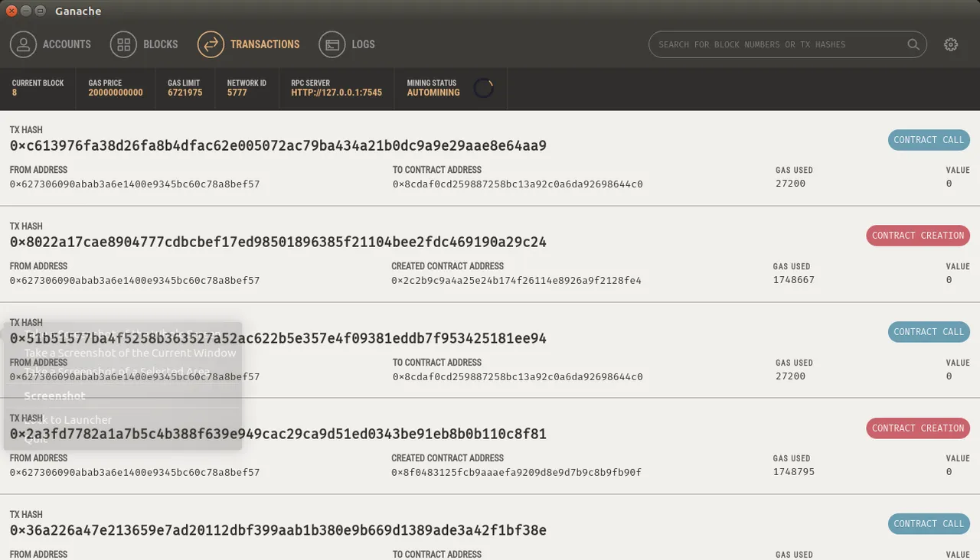Click Contract Call badge of 0xc613976 transaction

[929, 140]
